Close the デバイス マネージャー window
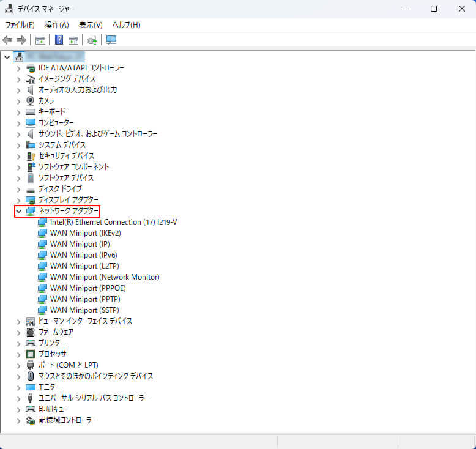The height and width of the screenshot is (449, 476). coord(462,9)
